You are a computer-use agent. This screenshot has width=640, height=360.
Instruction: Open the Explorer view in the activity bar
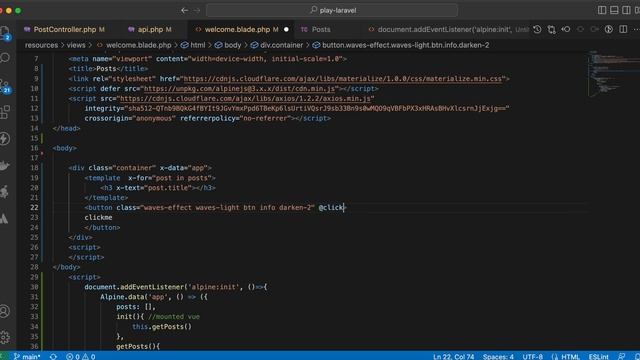(4, 32)
